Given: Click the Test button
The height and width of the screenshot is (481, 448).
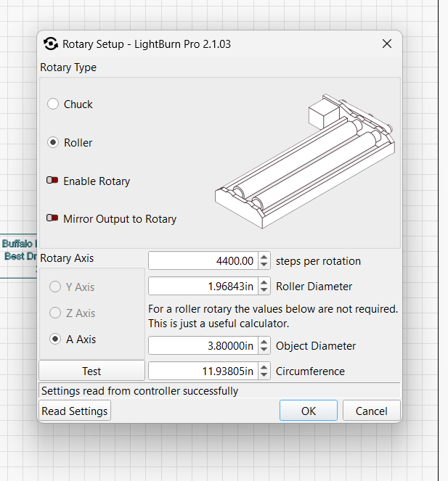Looking at the screenshot, I should pos(91,371).
